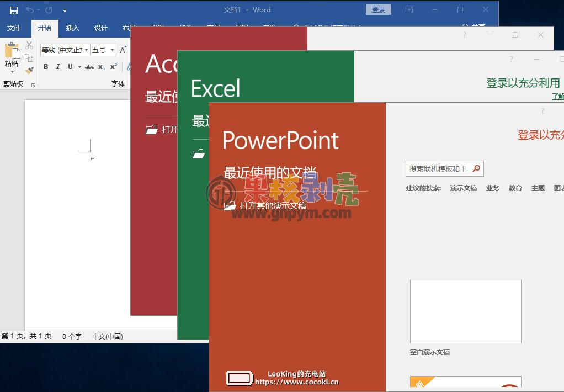Image resolution: width=564 pixels, height=392 pixels.
Task: Switch to the 插入 ribbon tab
Action: point(72,28)
